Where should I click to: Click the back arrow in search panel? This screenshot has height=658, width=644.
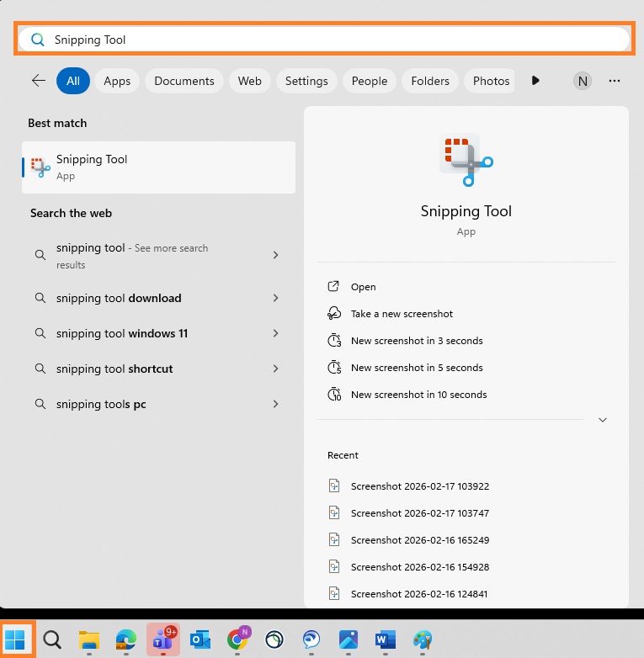point(39,81)
